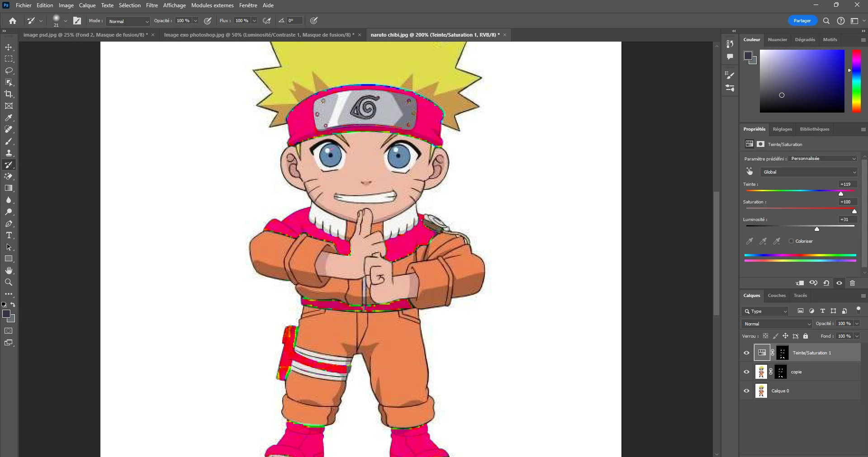Open the Sélection menu
This screenshot has width=868, height=457.
tap(130, 5)
